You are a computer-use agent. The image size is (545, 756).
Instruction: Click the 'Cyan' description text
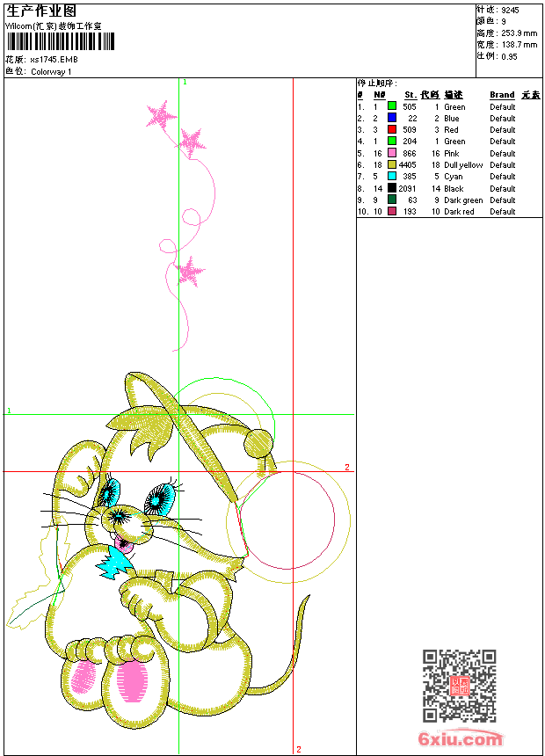[454, 177]
